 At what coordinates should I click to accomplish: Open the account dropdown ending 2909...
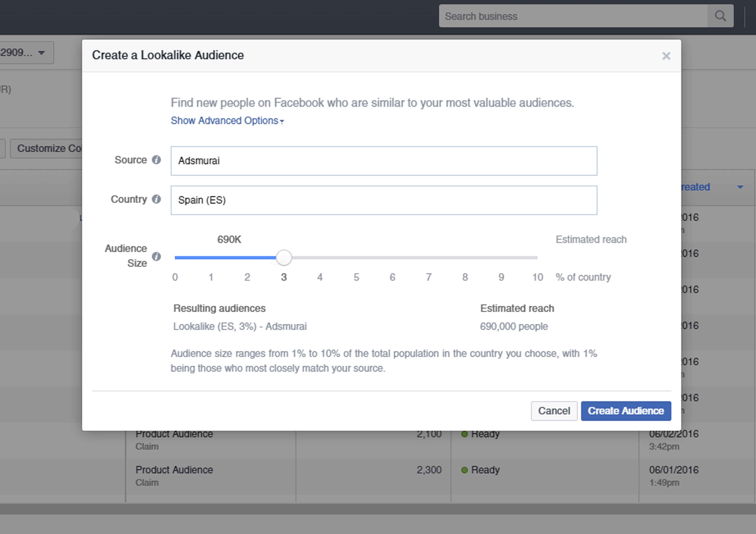[x=26, y=53]
